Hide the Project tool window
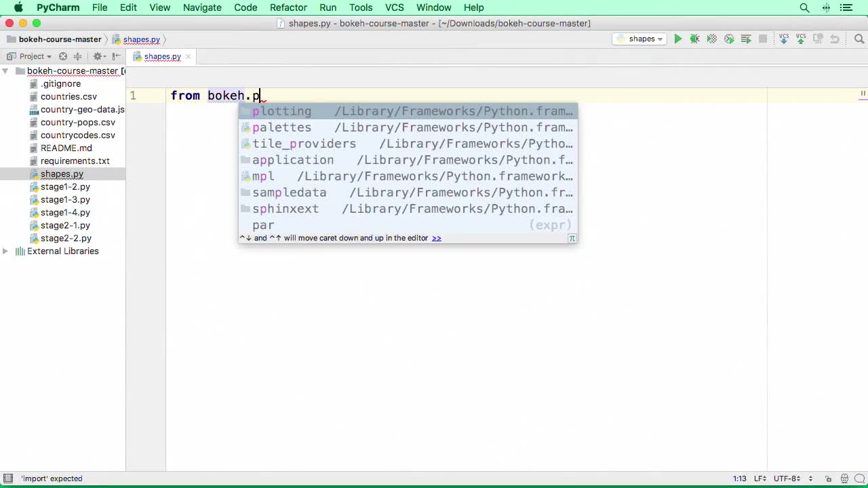 coord(116,56)
